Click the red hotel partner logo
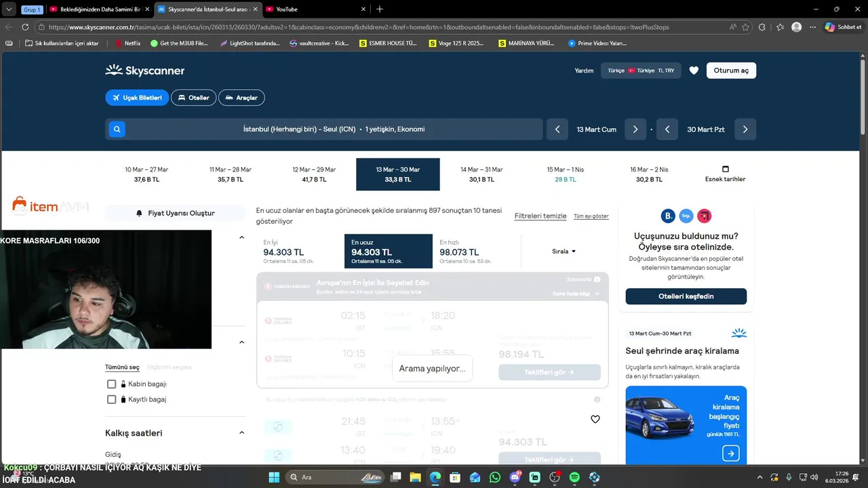The height and width of the screenshot is (488, 868). coord(704,216)
